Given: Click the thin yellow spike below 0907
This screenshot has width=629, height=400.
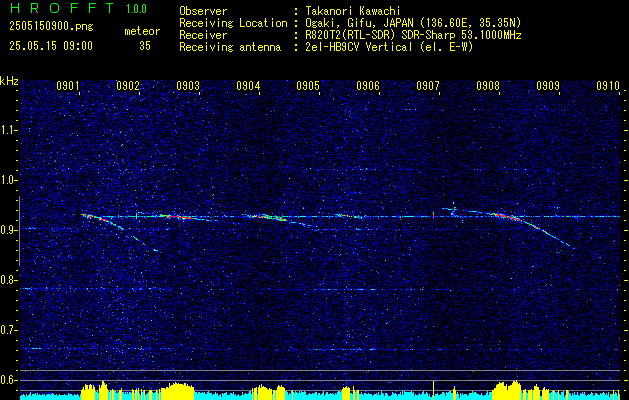Looking at the screenshot, I should click(x=434, y=390).
